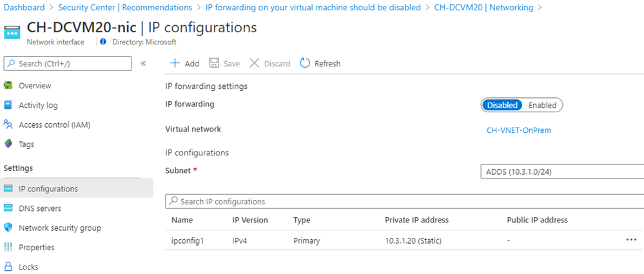644x274 pixels.
Task: Click the Locks padlock icon
Action: [x=8, y=266]
